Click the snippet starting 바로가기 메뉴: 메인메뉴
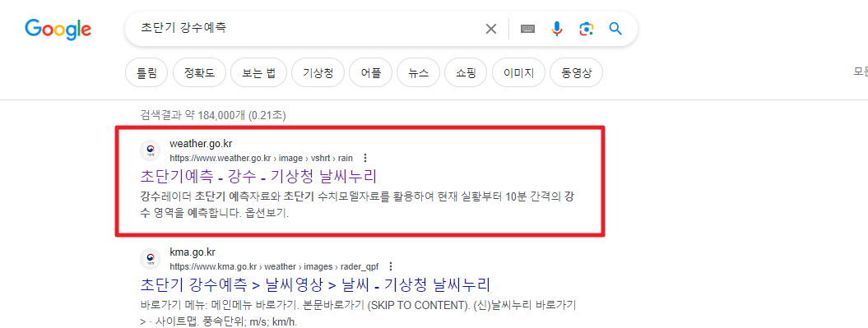The width and height of the screenshot is (868, 328). pyautogui.click(x=358, y=312)
